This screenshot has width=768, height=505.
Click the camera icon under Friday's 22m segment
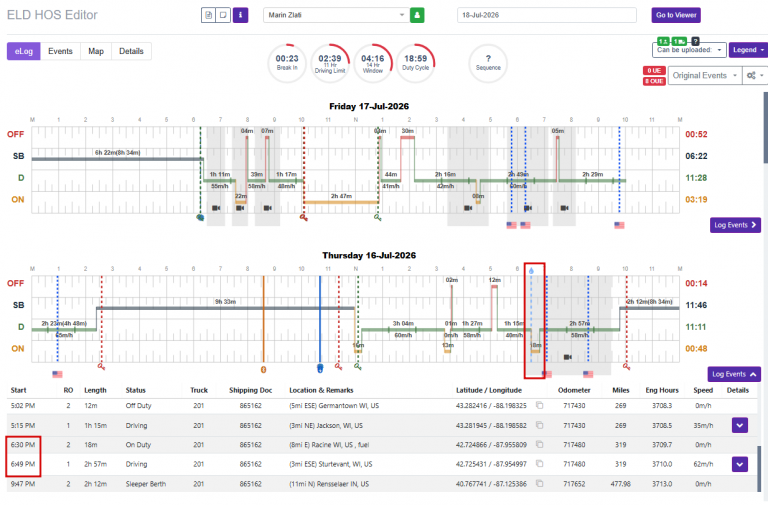[x=240, y=208]
